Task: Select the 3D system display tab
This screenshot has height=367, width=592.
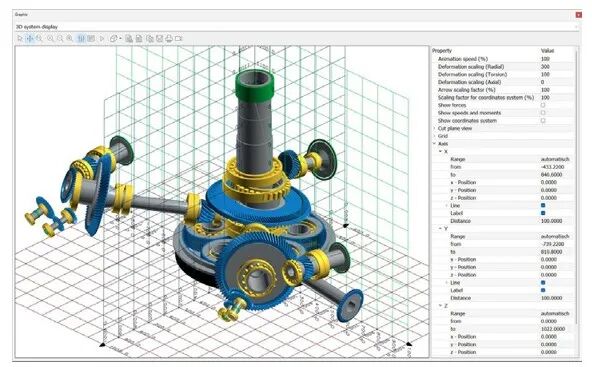Action: click(x=37, y=27)
